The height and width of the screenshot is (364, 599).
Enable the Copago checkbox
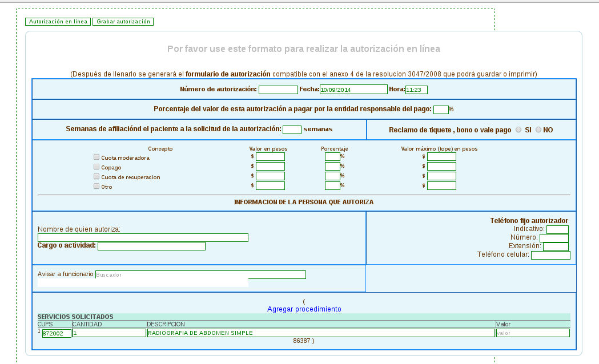[x=97, y=167]
